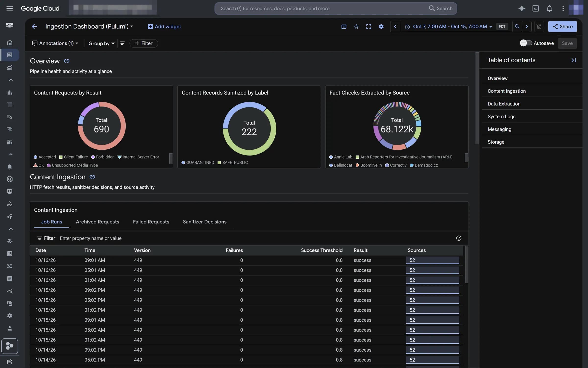This screenshot has height=368, width=588.
Task: Open the events panel icon beside star
Action: click(x=344, y=26)
